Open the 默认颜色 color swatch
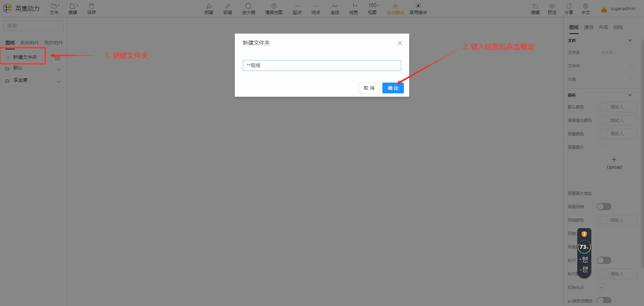The width and height of the screenshot is (644, 306). [603, 107]
